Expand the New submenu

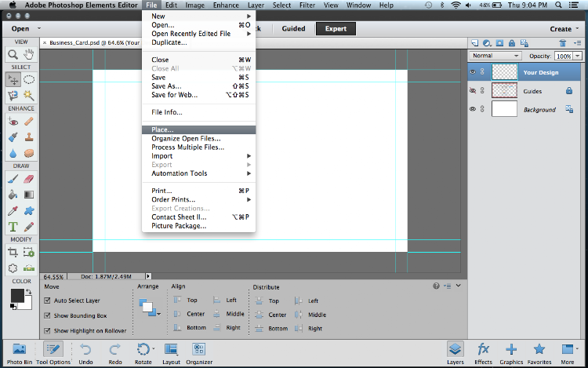point(199,16)
